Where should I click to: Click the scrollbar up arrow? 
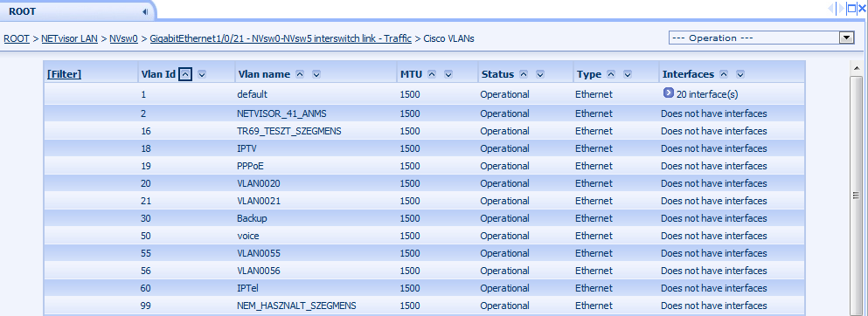856,67
